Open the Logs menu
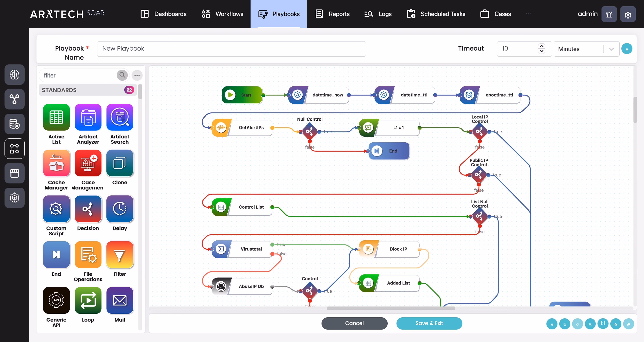The height and width of the screenshot is (342, 644). [x=378, y=14]
